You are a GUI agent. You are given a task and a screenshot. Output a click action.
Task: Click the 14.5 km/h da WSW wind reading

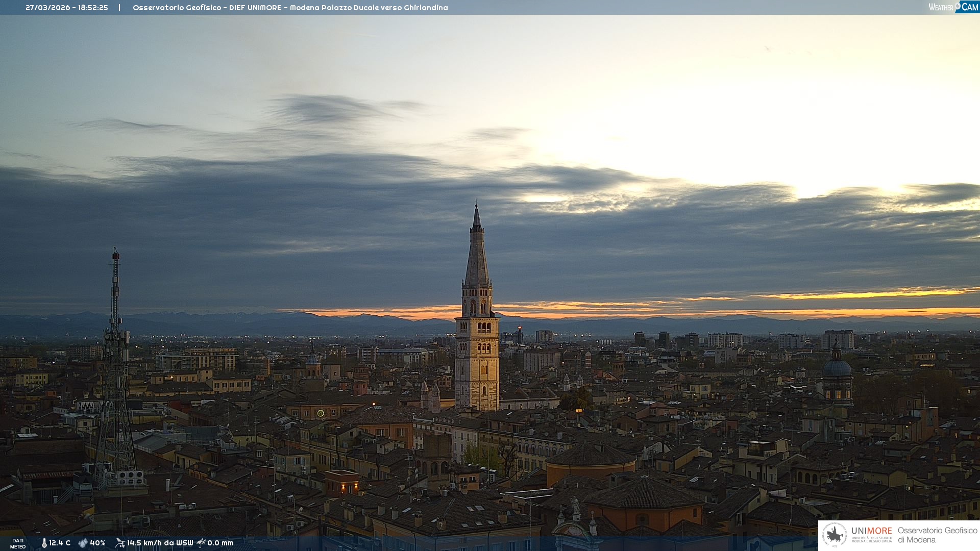(x=160, y=543)
